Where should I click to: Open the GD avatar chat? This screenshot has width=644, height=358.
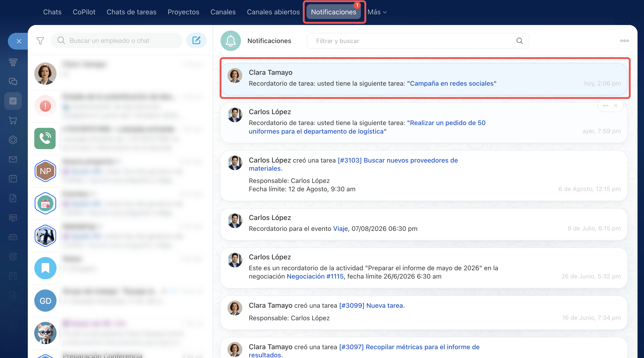(45, 301)
